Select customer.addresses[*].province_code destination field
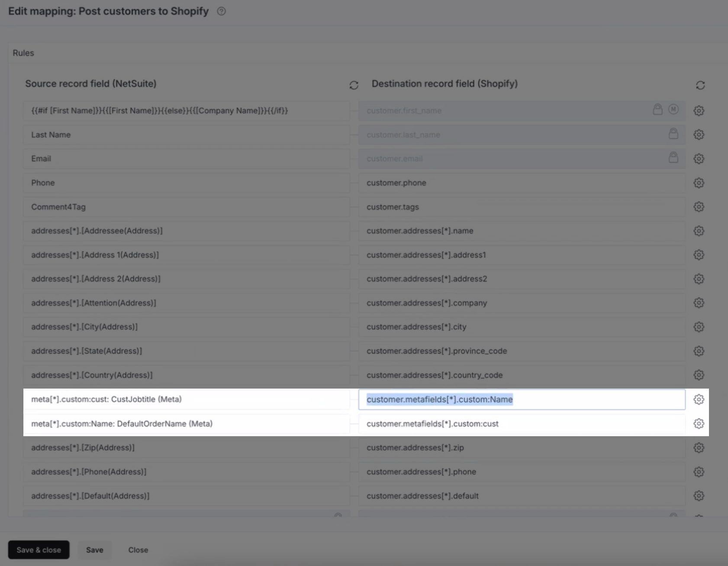Viewport: 728px width, 566px height. (x=522, y=351)
